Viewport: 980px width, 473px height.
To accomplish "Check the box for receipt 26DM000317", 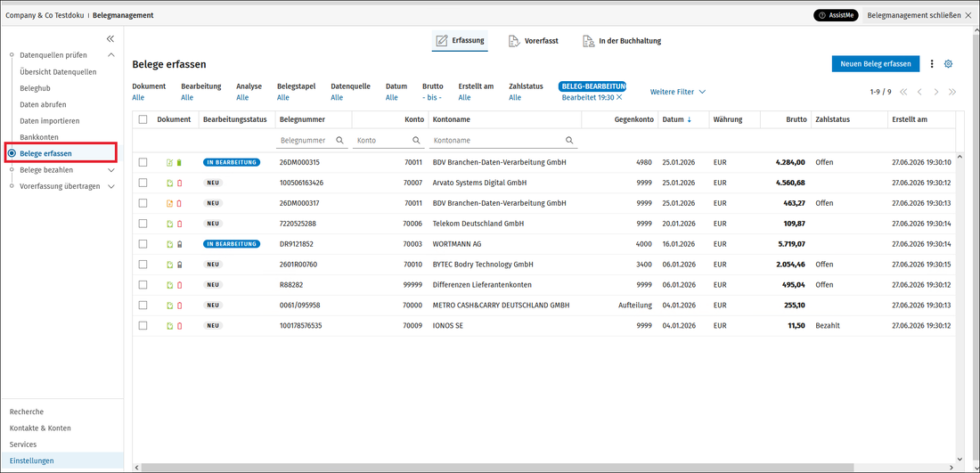I will click(143, 203).
